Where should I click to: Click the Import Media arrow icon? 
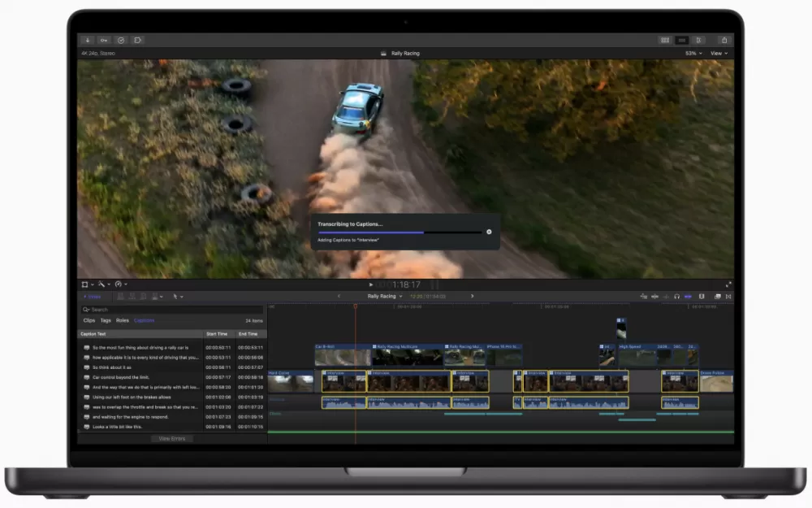[87, 40]
